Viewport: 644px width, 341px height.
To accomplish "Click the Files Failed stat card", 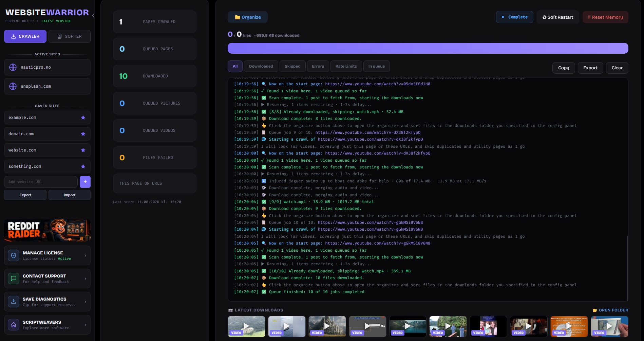I will [155, 158].
